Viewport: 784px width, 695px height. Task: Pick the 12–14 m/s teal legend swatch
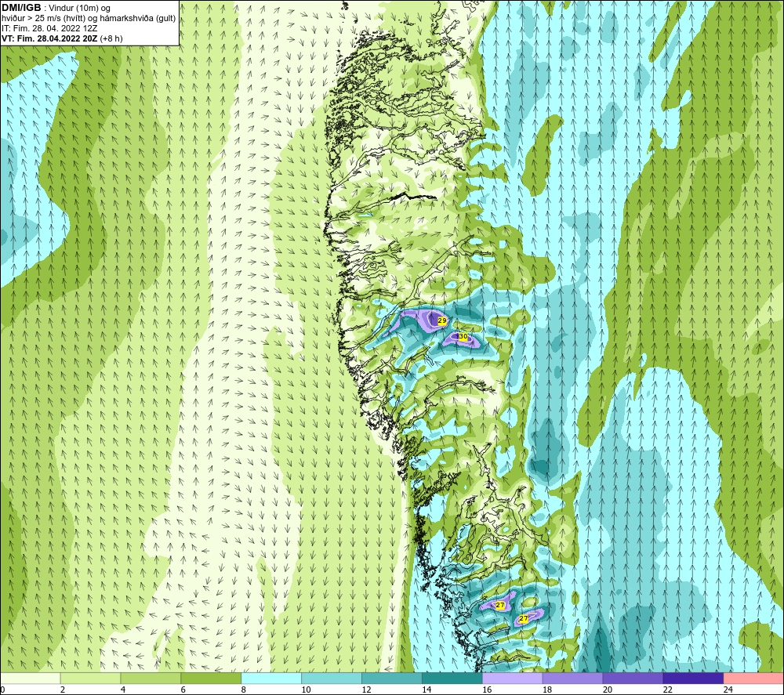click(392, 678)
